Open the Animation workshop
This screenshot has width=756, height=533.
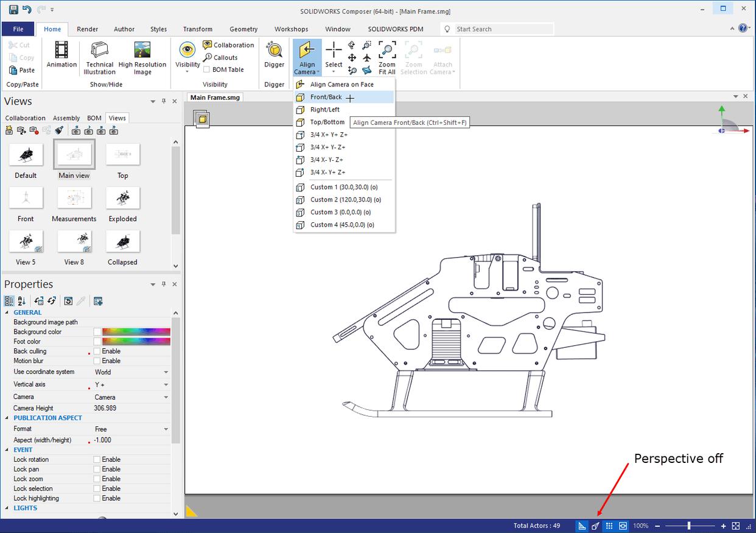[61, 56]
